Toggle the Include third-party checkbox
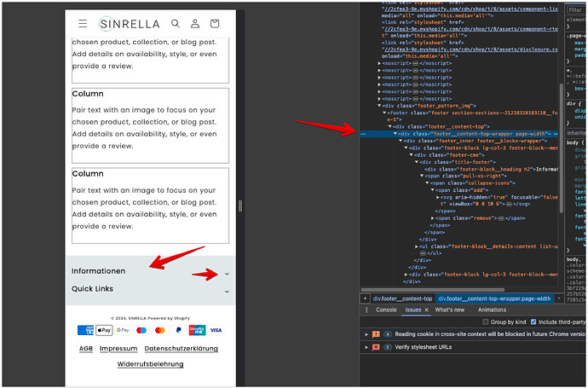The image size is (588, 388). click(x=533, y=322)
